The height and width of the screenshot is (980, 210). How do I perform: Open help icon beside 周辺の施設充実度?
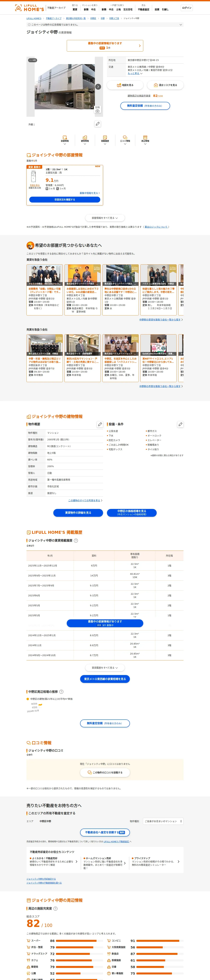[55, 908]
